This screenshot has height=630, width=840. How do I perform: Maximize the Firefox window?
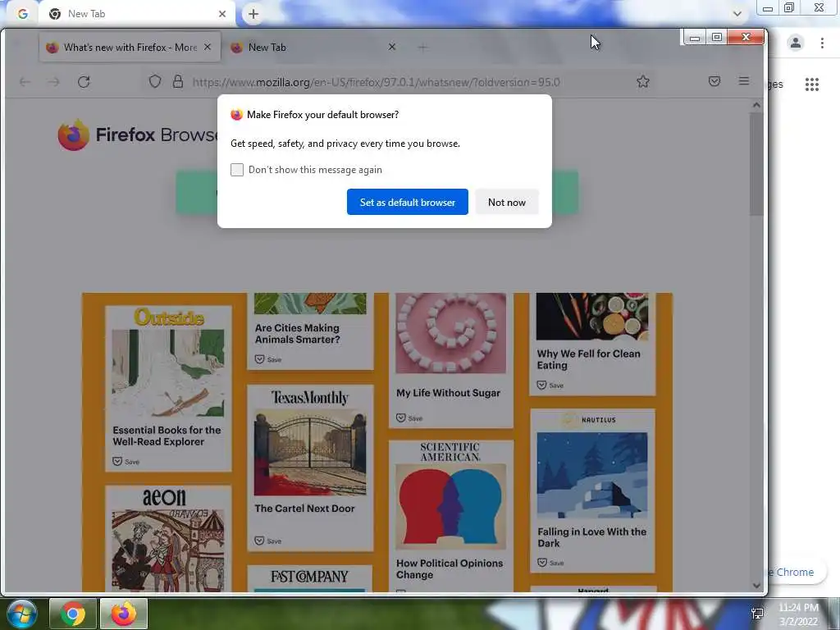coord(717,37)
